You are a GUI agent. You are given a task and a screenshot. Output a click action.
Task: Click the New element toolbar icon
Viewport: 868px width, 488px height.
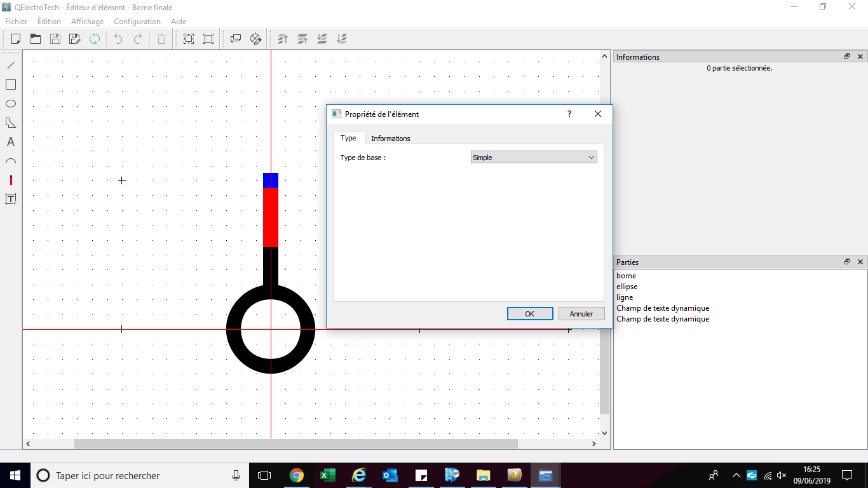[17, 39]
